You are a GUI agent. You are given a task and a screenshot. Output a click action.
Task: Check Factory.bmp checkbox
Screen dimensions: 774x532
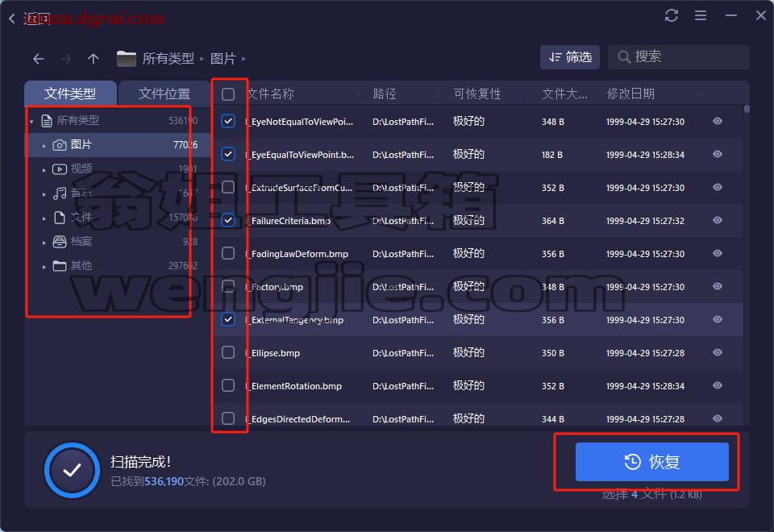(x=228, y=286)
